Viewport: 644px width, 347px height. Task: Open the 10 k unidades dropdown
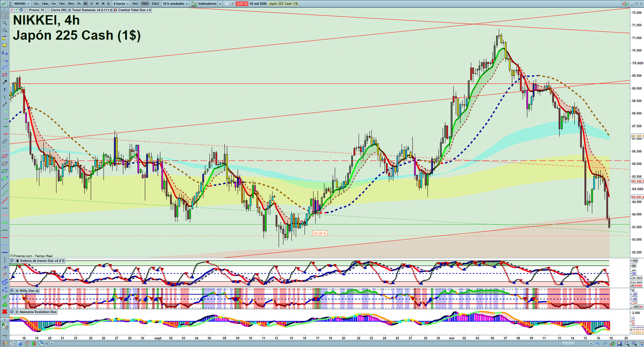pyautogui.click(x=175, y=4)
